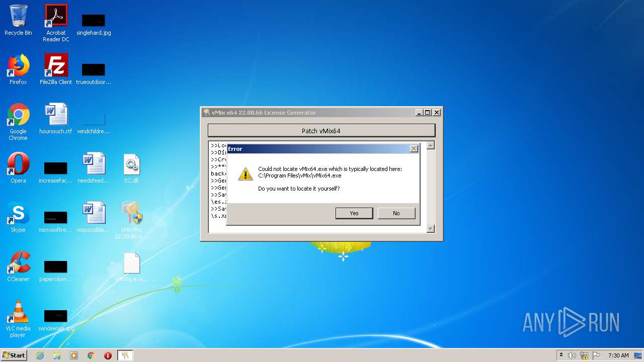Open Windows Media Player from taskbar

[74, 355]
